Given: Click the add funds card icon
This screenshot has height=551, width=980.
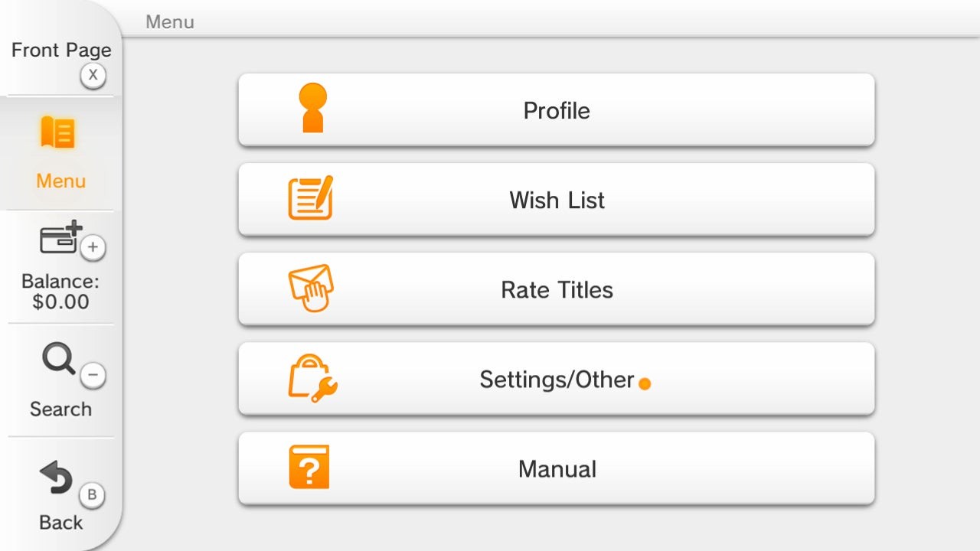Looking at the screenshot, I should pyautogui.click(x=60, y=239).
